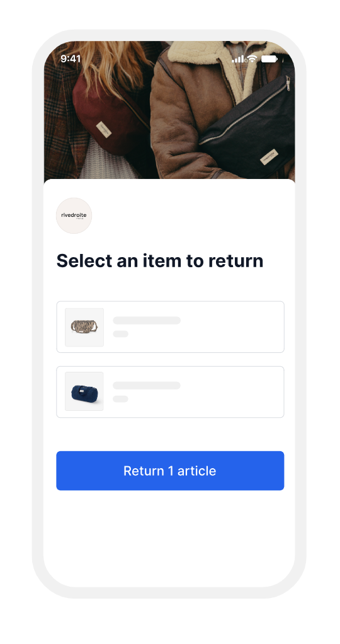Image resolution: width=340 pixels, height=644 pixels.
Task: Select the first item card to return
Action: pos(170,327)
